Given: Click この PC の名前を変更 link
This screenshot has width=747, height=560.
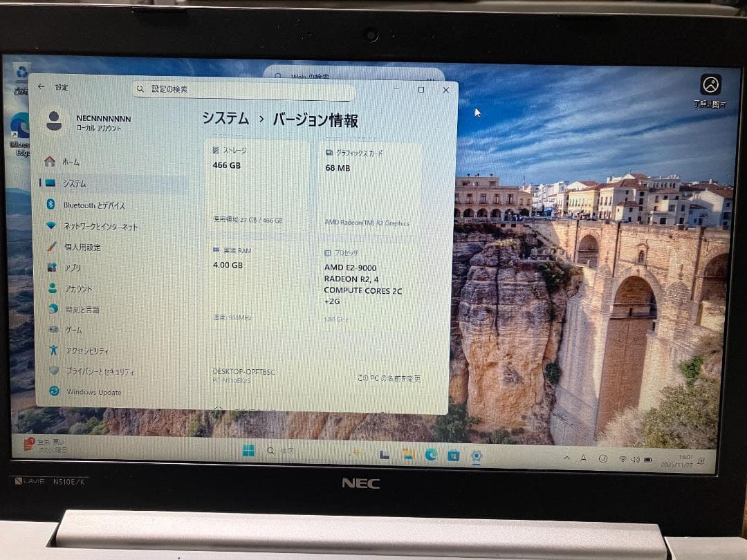Looking at the screenshot, I should tap(388, 378).
